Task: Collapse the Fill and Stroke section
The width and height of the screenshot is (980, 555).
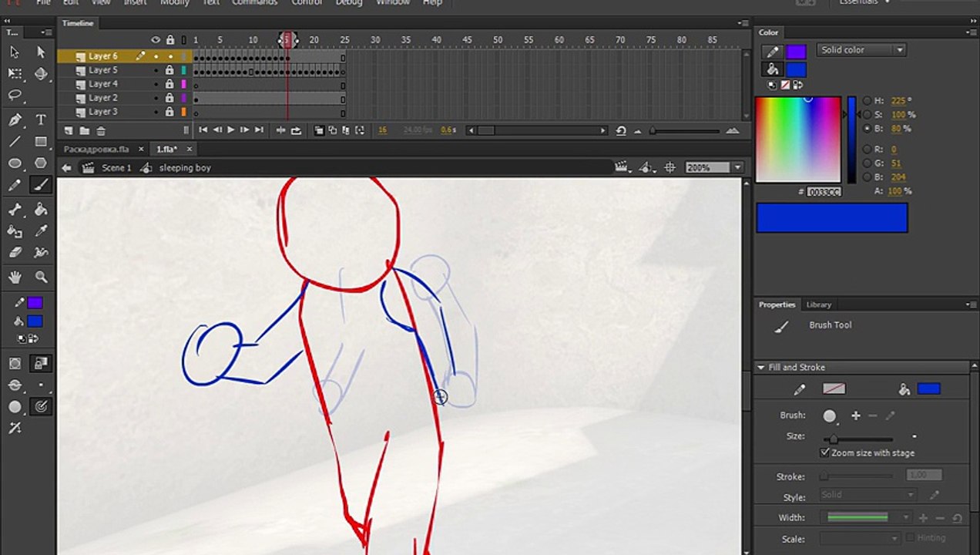Action: tap(761, 368)
